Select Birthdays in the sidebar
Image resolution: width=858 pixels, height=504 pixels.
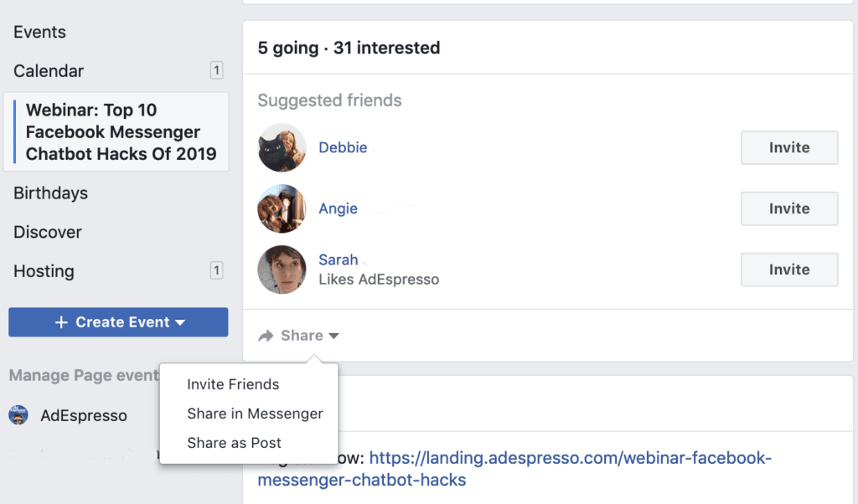click(x=50, y=193)
